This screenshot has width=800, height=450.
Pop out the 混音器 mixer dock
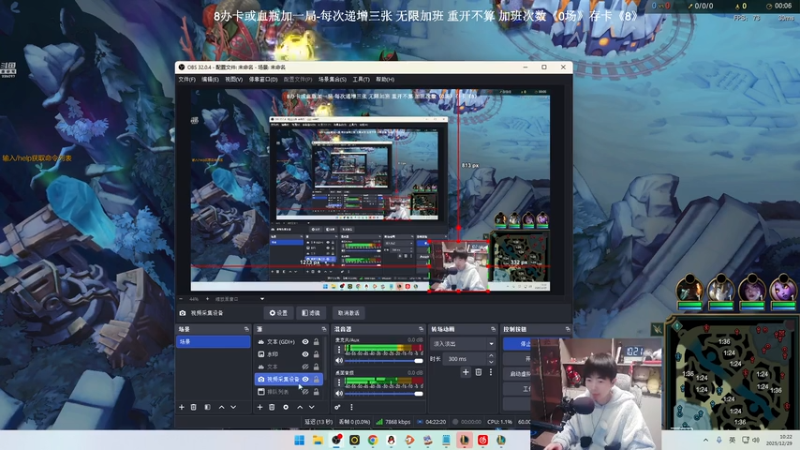(x=421, y=329)
